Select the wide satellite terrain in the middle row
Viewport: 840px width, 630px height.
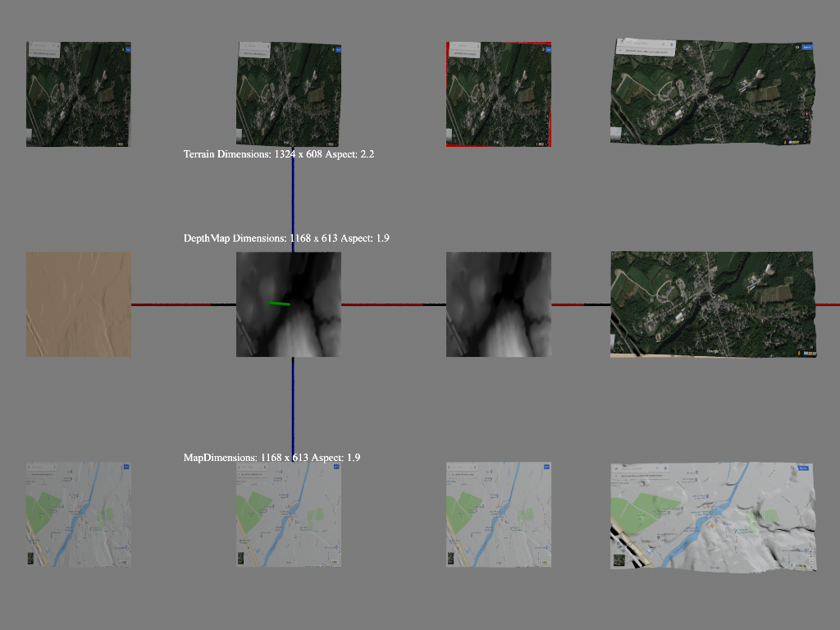[714, 304]
